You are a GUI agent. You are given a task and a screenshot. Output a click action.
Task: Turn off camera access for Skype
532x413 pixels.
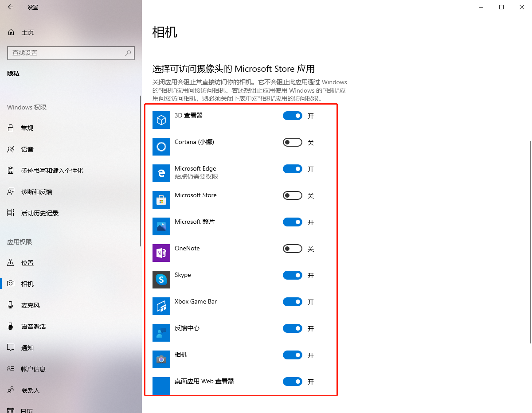pos(292,275)
